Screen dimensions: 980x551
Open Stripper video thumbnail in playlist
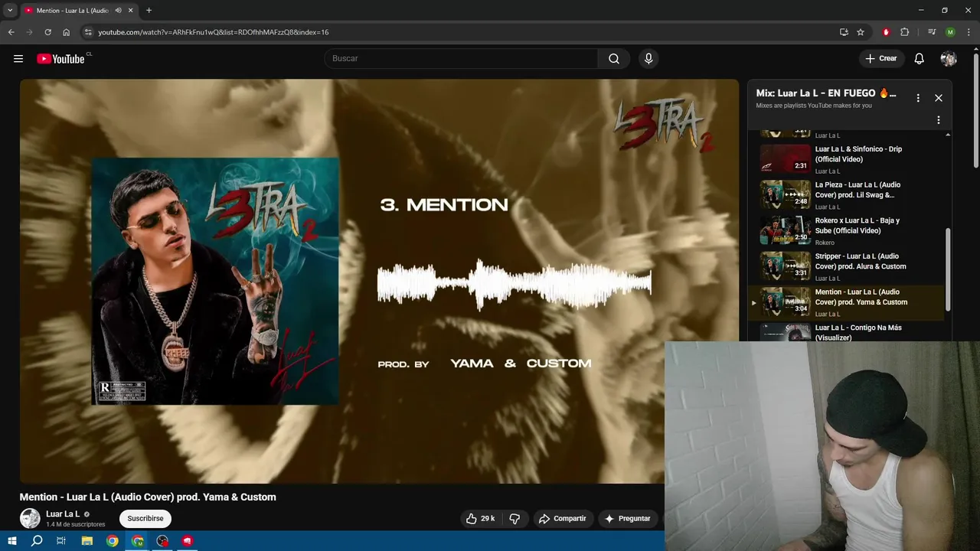tap(785, 266)
